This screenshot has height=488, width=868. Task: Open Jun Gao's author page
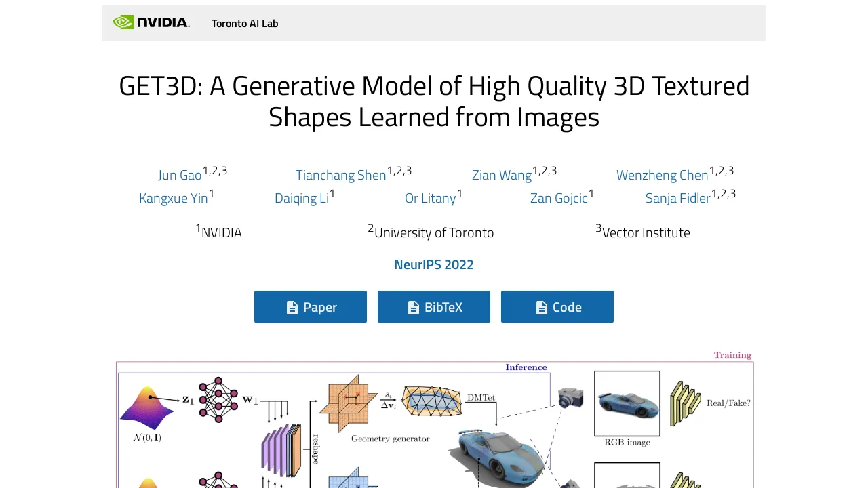coord(180,175)
